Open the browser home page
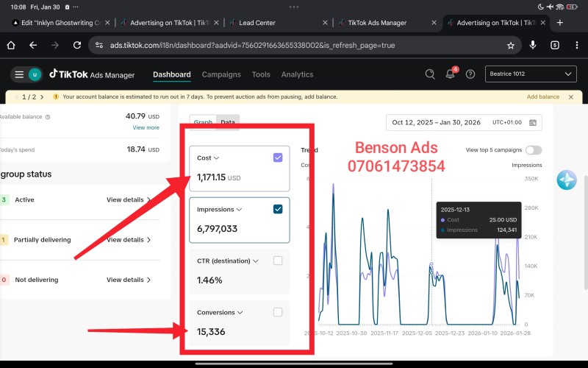 click(x=11, y=46)
